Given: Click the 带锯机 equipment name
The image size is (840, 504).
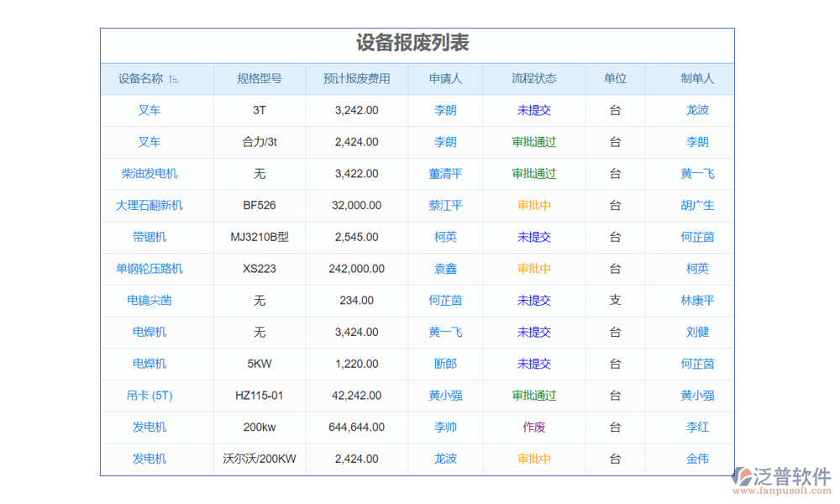Looking at the screenshot, I should pos(150,237).
